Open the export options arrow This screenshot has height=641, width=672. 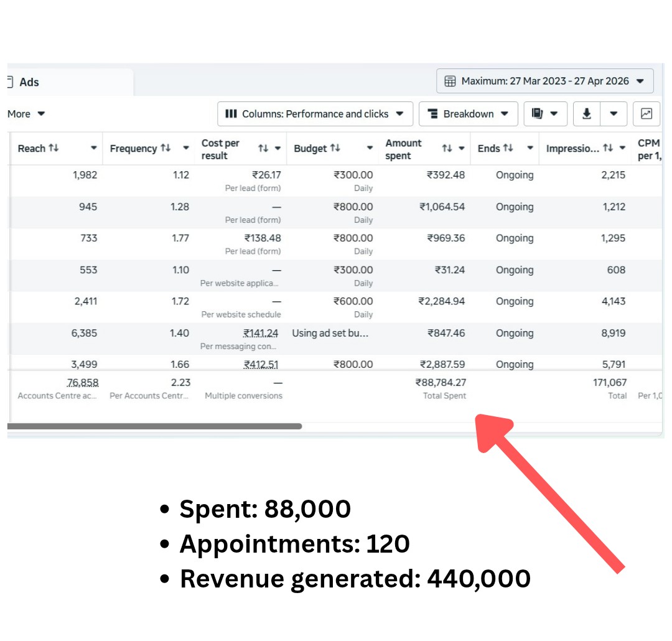pos(614,114)
